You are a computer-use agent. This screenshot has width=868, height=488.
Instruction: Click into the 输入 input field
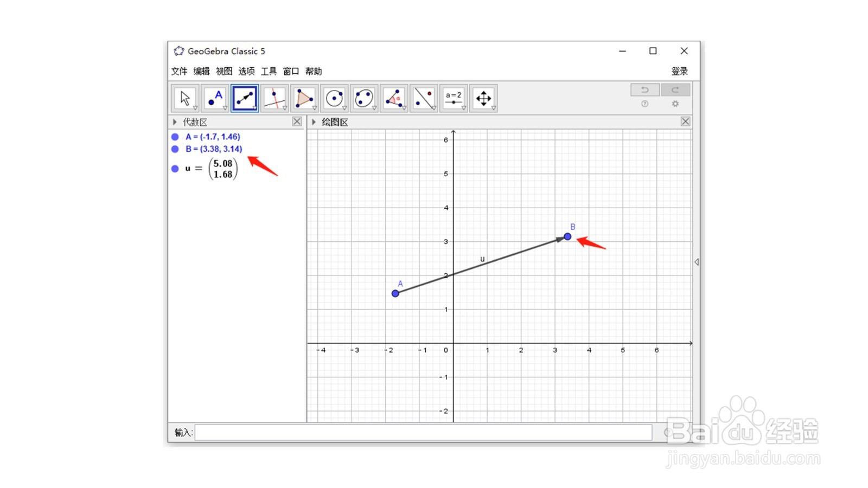click(x=423, y=432)
